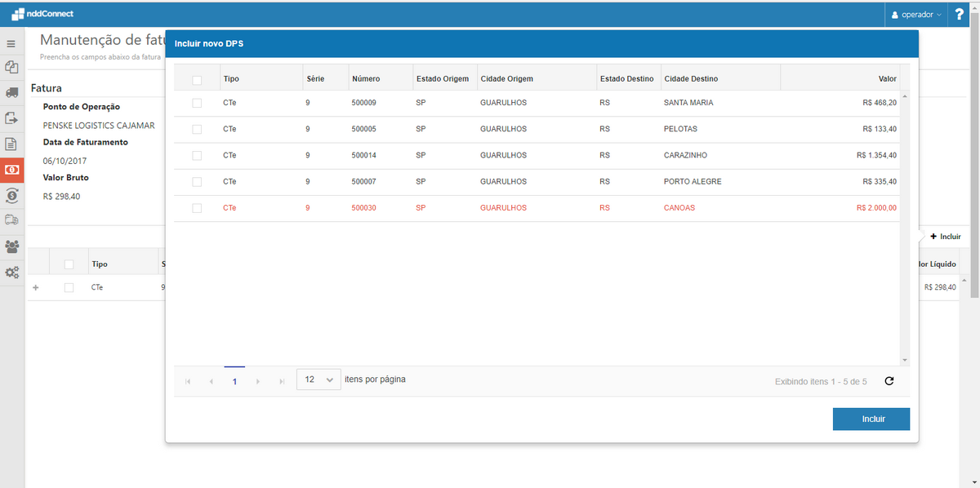Refresh the DPS list with the reload icon
Screen dimensions: 980x488
889,380
